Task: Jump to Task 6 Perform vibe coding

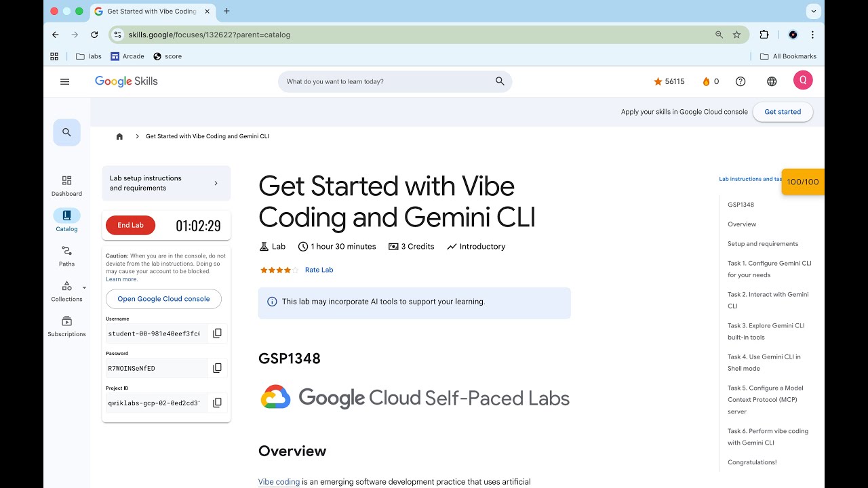Action: (x=768, y=437)
